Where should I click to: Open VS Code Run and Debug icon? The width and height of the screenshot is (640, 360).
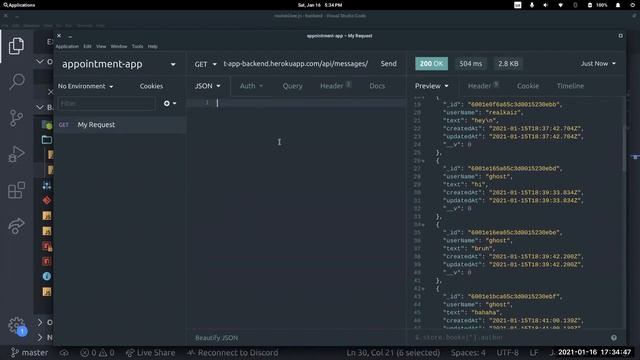[16, 154]
